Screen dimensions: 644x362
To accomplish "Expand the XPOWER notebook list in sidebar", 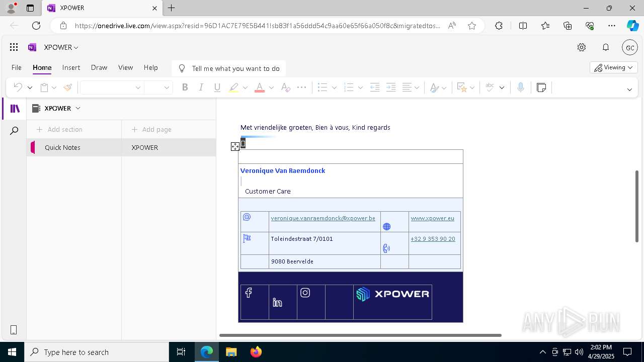I will click(x=77, y=108).
